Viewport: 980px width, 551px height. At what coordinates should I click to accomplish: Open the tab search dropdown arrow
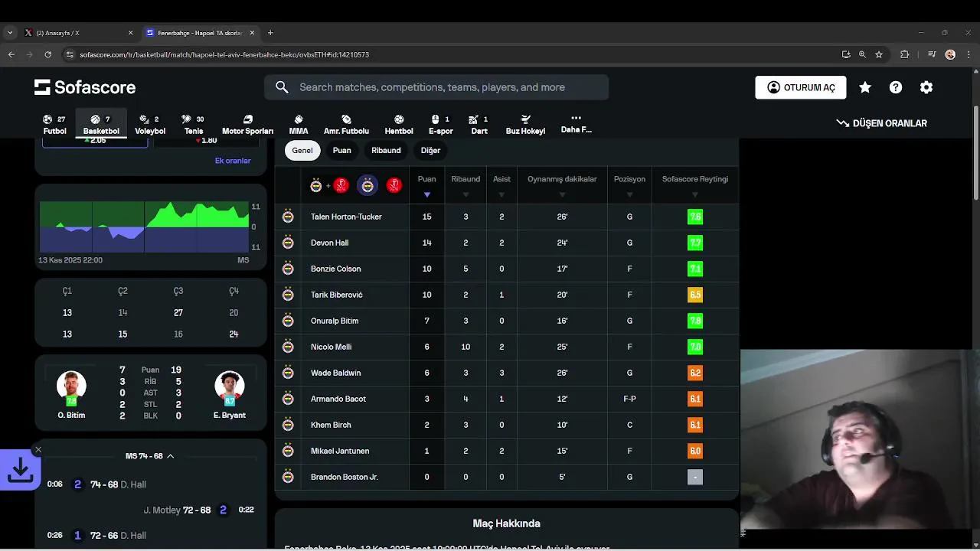pyautogui.click(x=9, y=33)
